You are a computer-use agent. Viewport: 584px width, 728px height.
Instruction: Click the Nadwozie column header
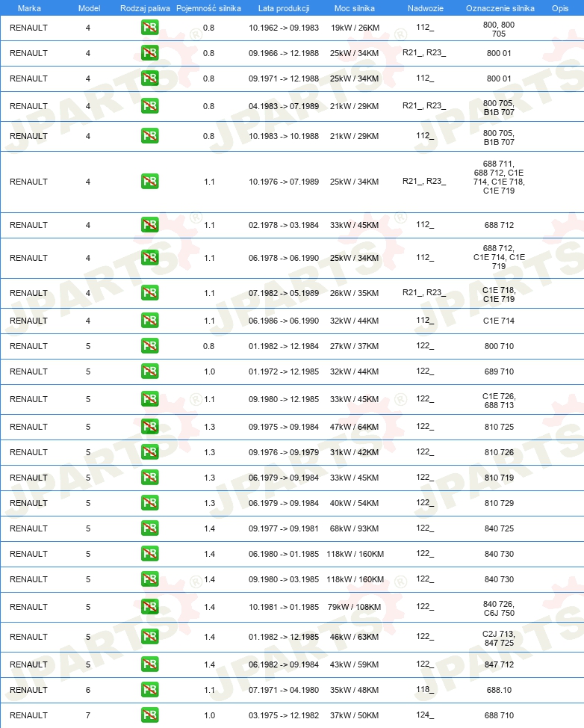[426, 8]
